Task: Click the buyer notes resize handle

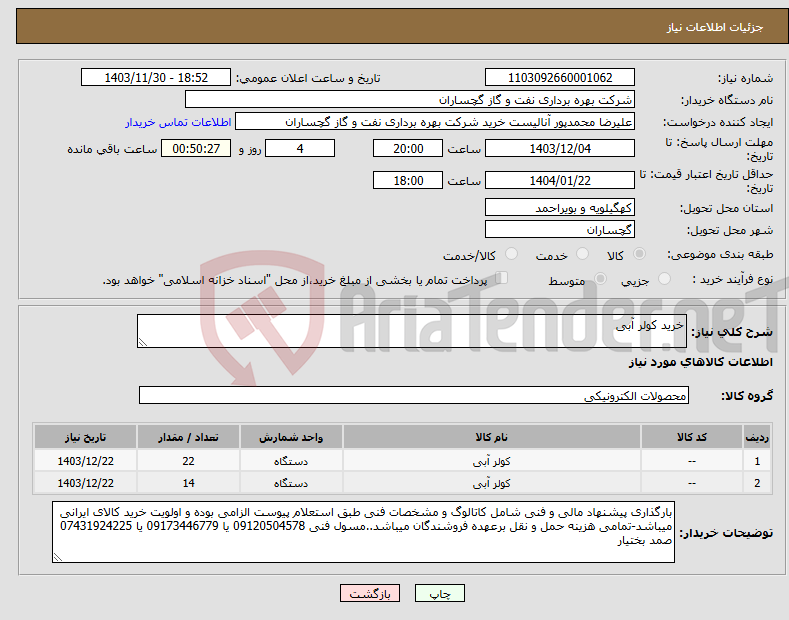Action: 58,557
